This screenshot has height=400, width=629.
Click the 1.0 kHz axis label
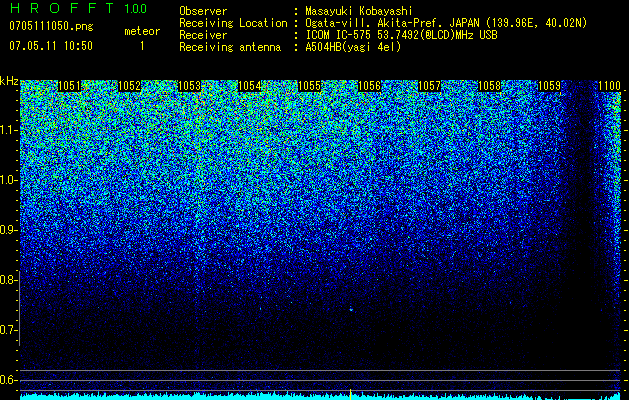click(8, 180)
